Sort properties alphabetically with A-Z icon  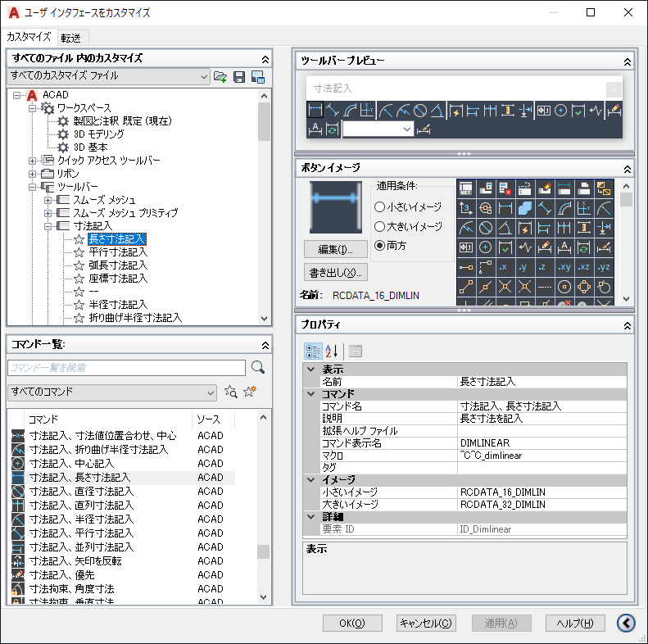tap(332, 351)
